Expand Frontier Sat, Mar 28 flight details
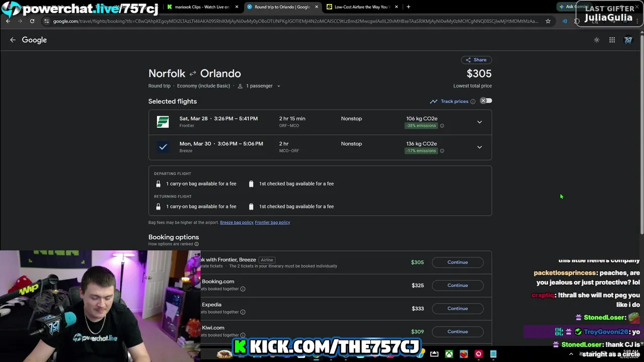 (479, 122)
